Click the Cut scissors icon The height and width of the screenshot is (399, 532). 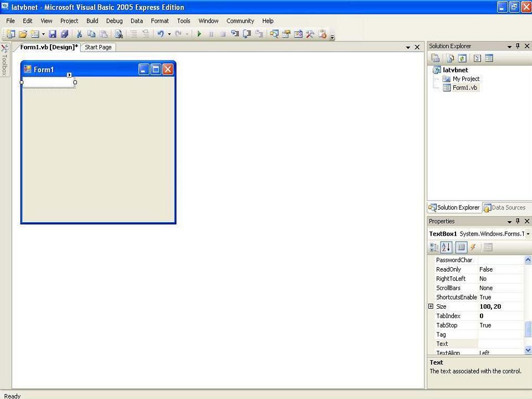point(79,34)
